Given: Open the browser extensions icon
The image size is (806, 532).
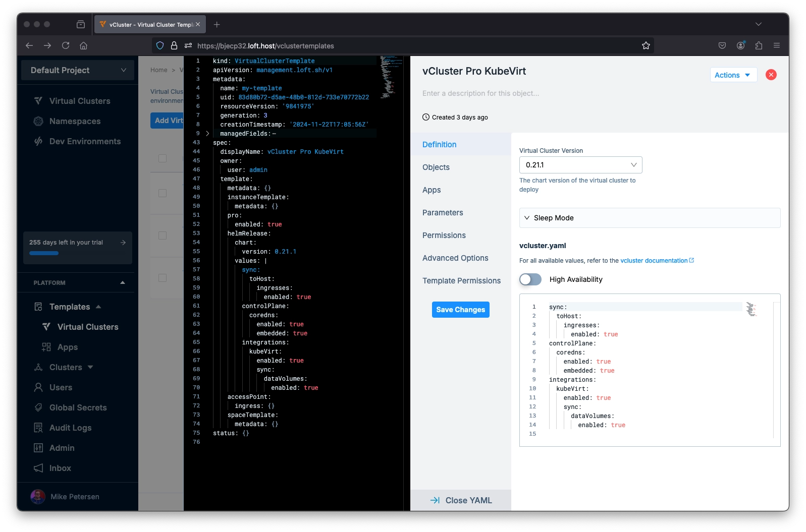Looking at the screenshot, I should (759, 45).
